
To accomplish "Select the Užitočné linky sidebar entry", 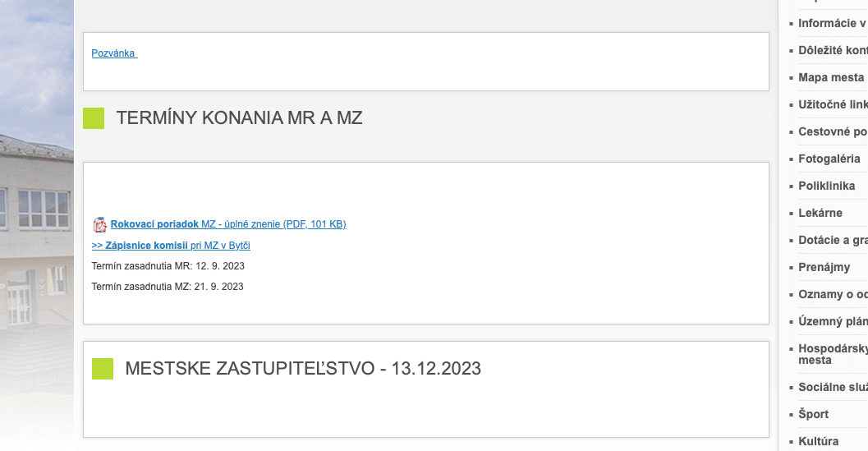I will pos(832,104).
